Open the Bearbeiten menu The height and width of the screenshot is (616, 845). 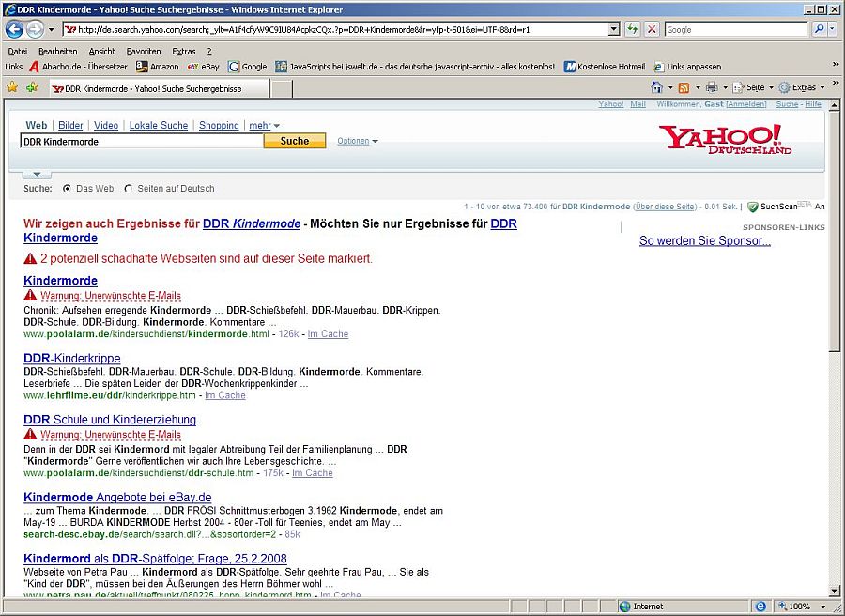click(57, 52)
